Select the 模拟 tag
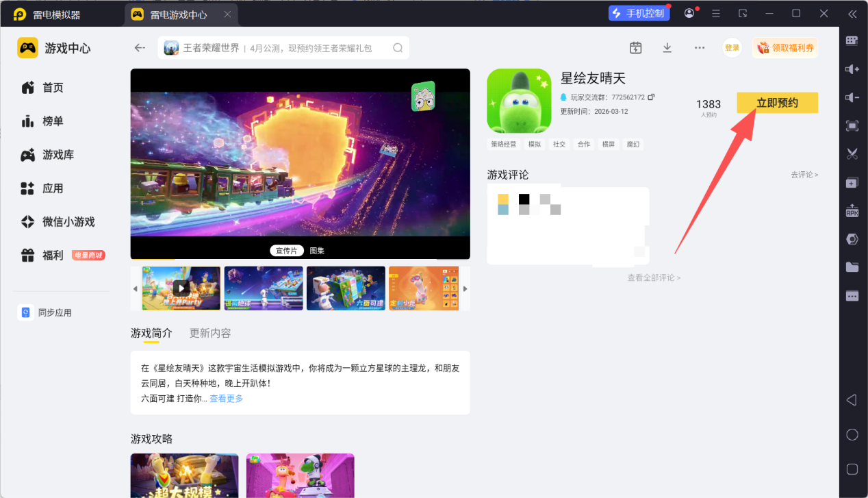868x498 pixels. tap(534, 145)
